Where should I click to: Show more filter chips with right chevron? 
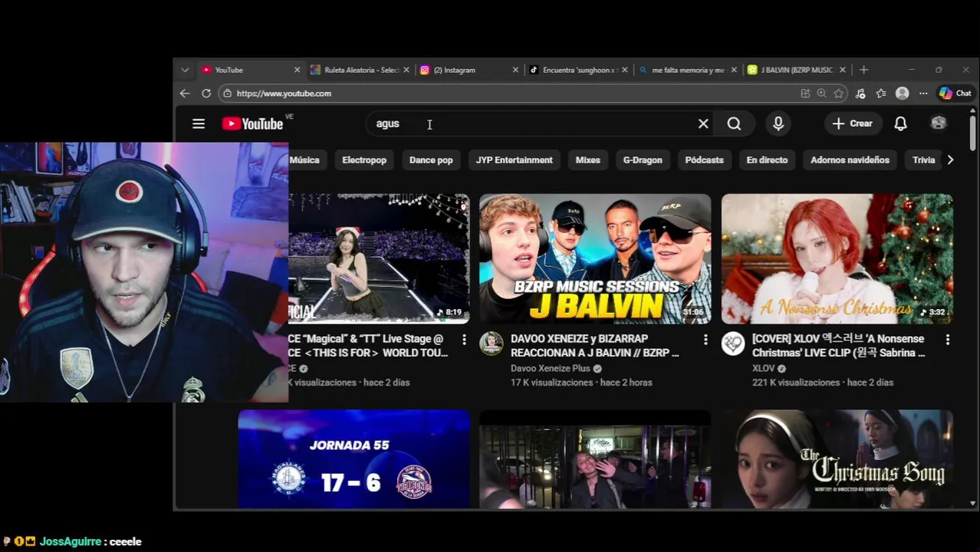[x=950, y=160]
